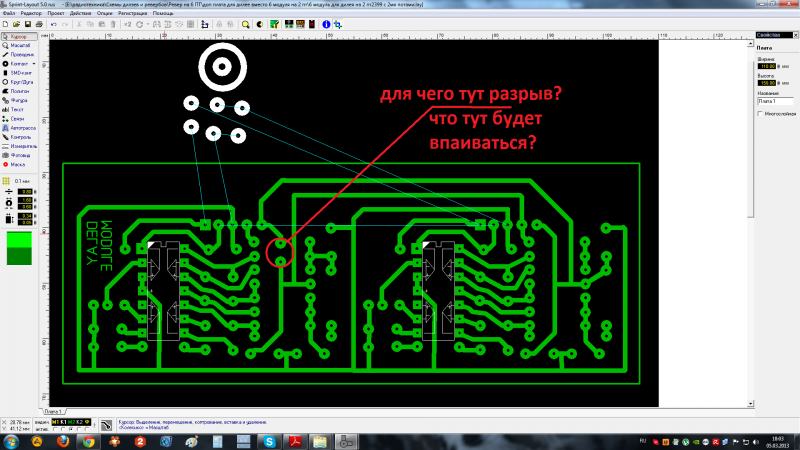Open a file using the folder toolbar icon
Viewport: 800px width, 450px height.
(x=16, y=24)
